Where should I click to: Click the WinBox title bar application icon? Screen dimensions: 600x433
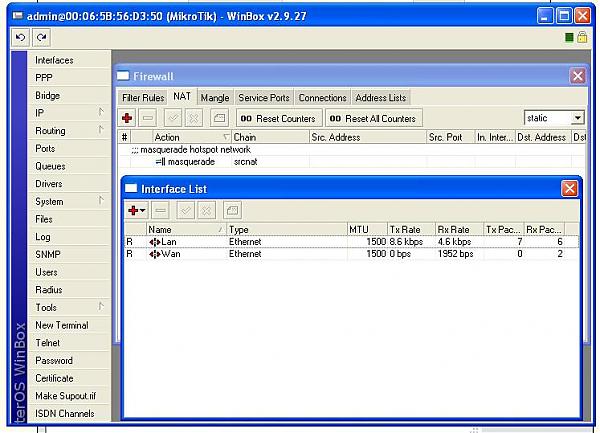pos(18,16)
